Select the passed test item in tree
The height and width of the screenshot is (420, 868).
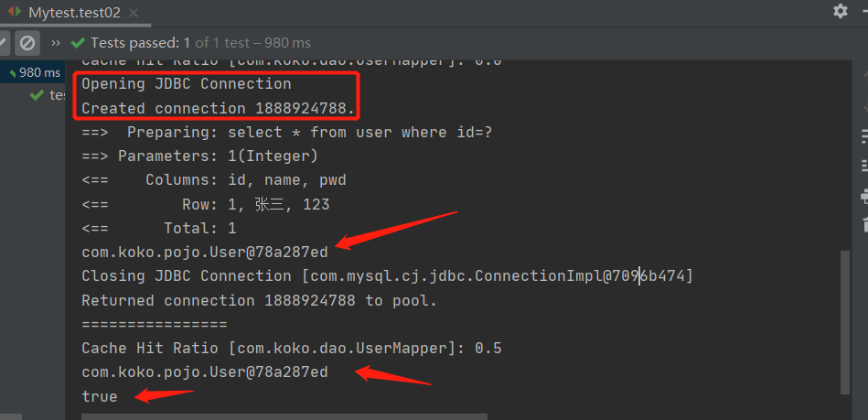[48, 95]
